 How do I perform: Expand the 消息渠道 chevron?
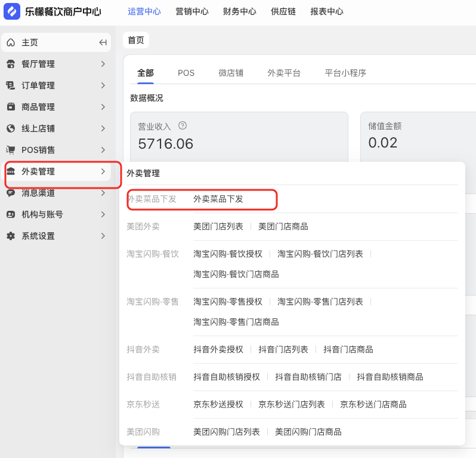103,193
